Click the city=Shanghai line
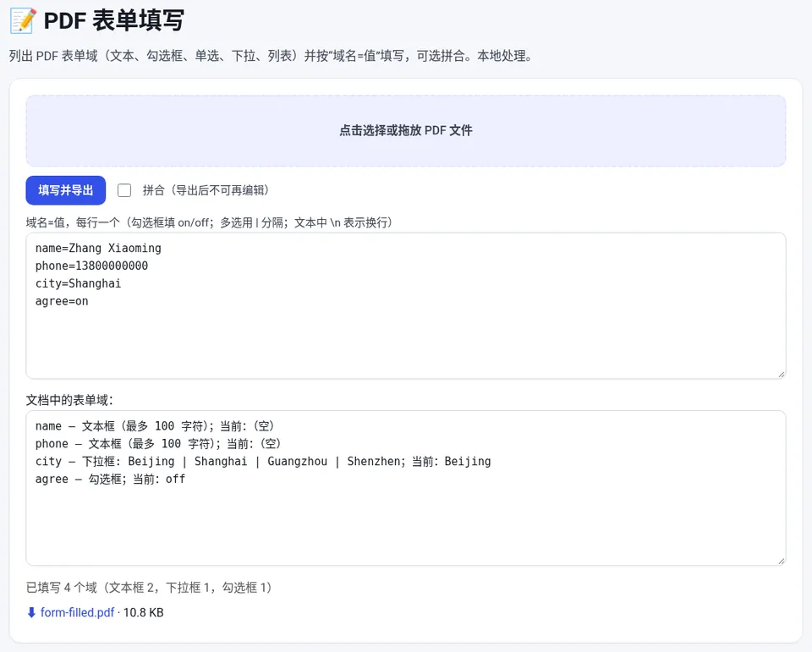 pos(78,283)
